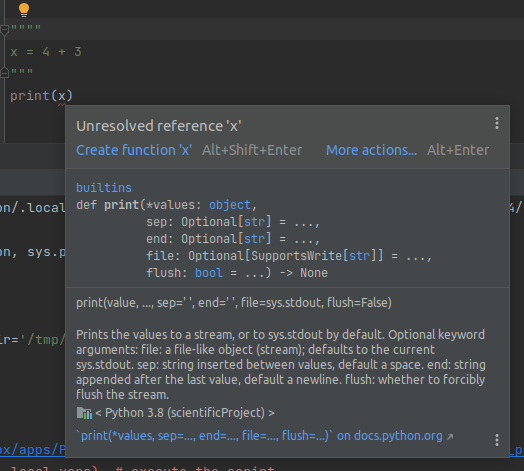Click the 'Alt+Enter' shortcut hint text

point(458,150)
